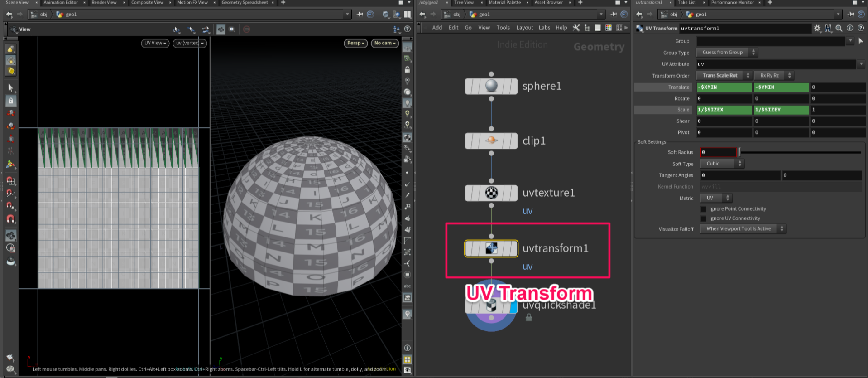
Task: Click the Scale parameter label
Action: pyautogui.click(x=683, y=110)
